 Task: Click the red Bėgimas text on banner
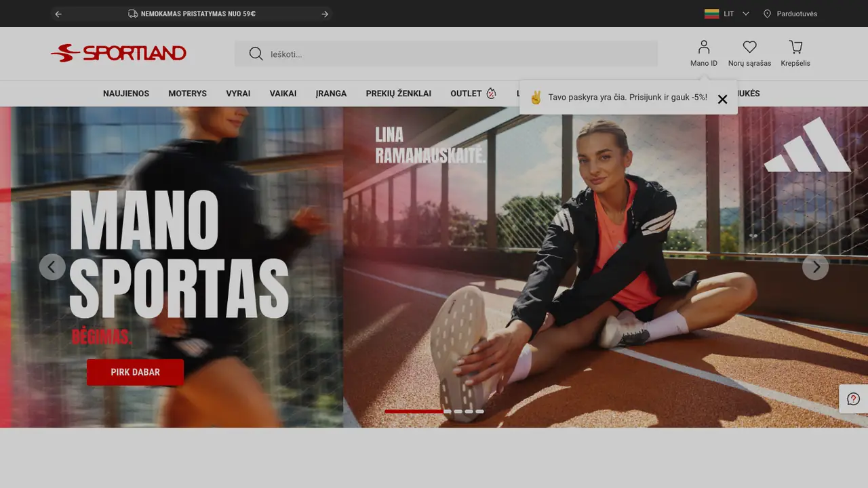coord(102,337)
